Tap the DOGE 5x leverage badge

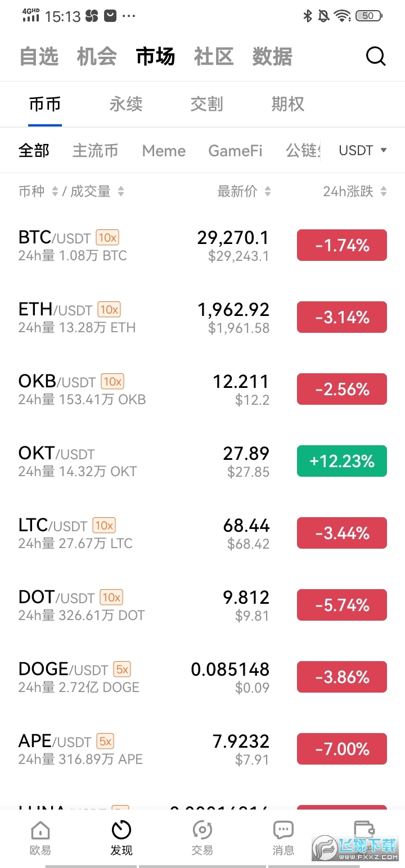point(122,670)
